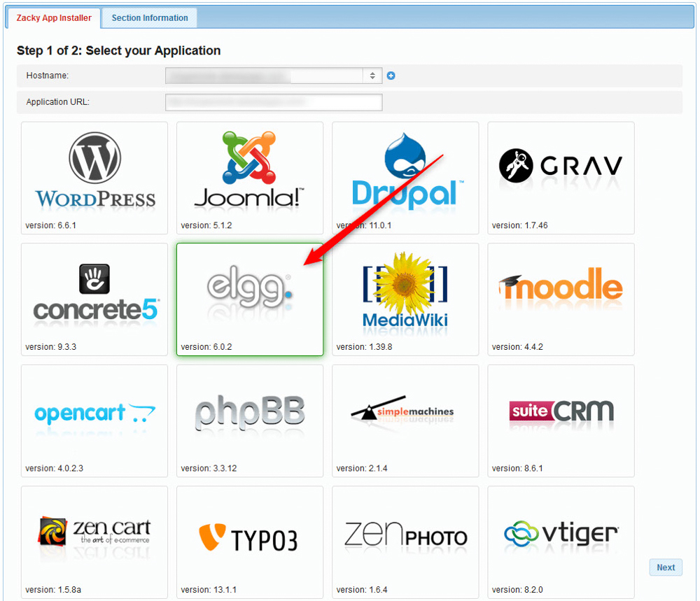
Task: Choose the vtiger CRM application
Action: tap(560, 542)
